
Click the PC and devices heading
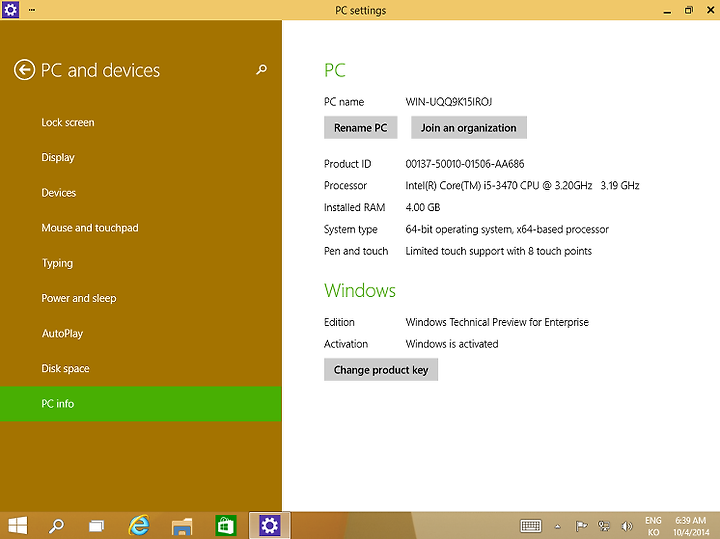[x=100, y=70]
